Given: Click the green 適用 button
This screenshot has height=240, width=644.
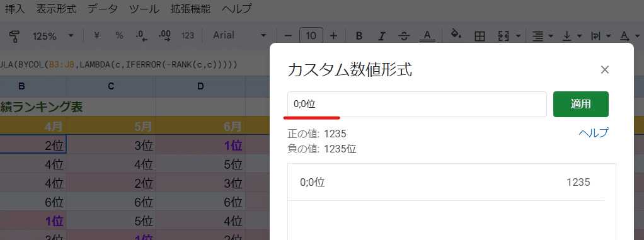Looking at the screenshot, I should (x=581, y=104).
